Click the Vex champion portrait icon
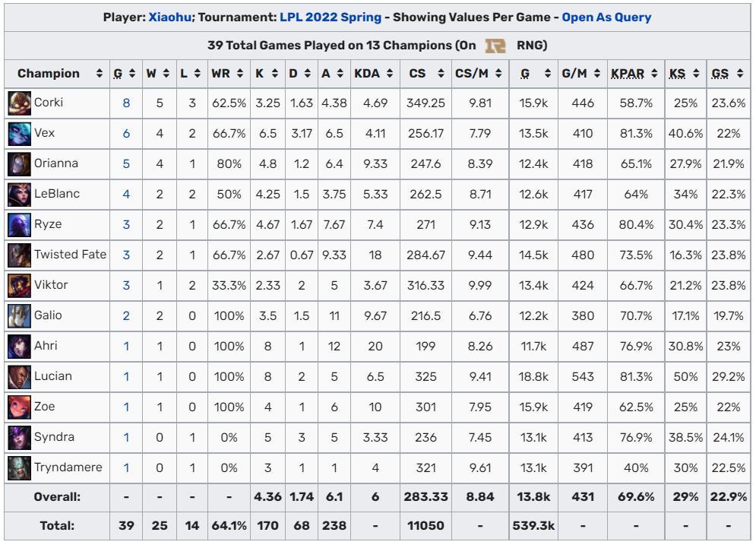 point(20,133)
